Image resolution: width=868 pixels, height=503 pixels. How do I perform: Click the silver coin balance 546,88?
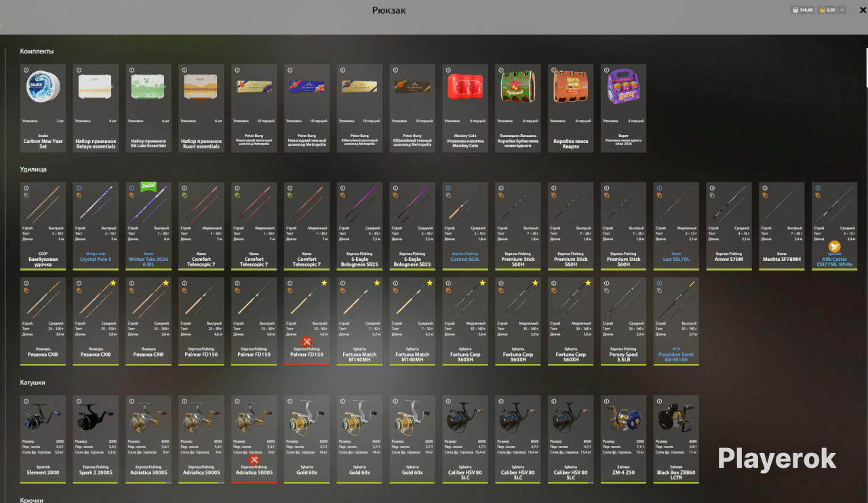click(802, 10)
